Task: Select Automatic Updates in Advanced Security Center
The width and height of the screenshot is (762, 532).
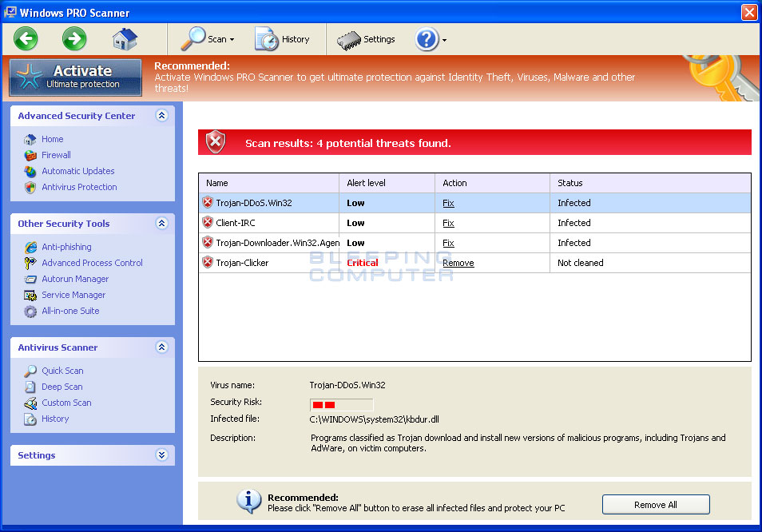Action: coord(77,171)
